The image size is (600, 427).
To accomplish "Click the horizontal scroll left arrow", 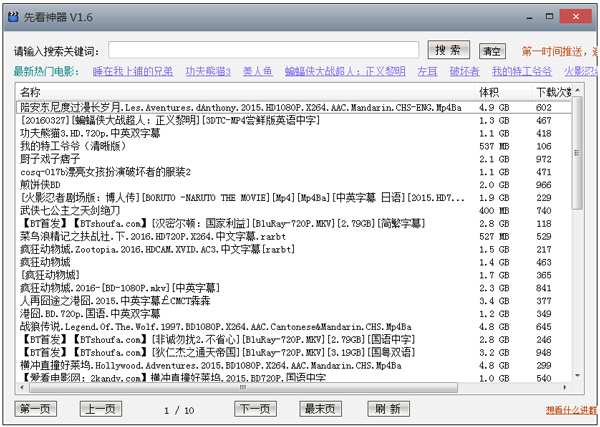I will 22,388.
